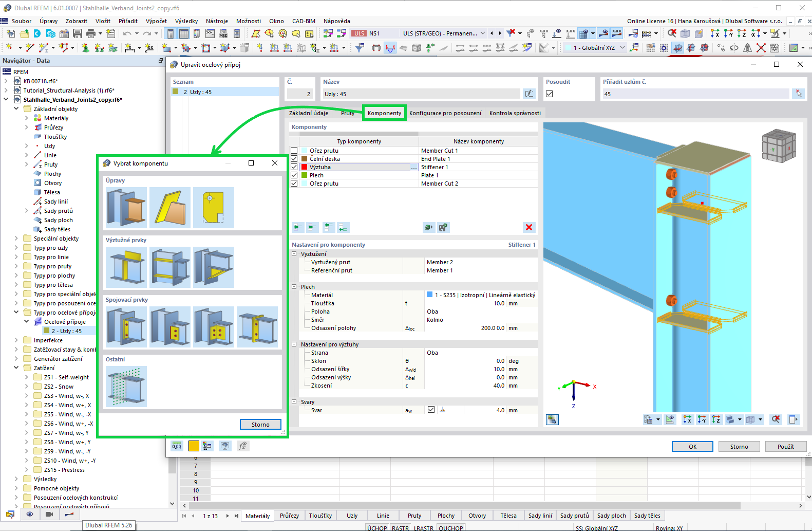Click the eye icon at navigator bottom

click(x=30, y=514)
